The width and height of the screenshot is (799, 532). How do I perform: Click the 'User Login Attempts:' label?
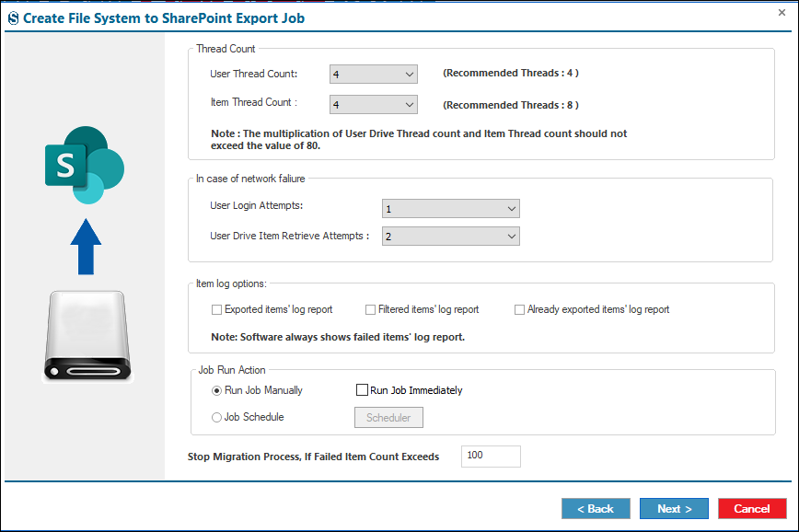[256, 205]
